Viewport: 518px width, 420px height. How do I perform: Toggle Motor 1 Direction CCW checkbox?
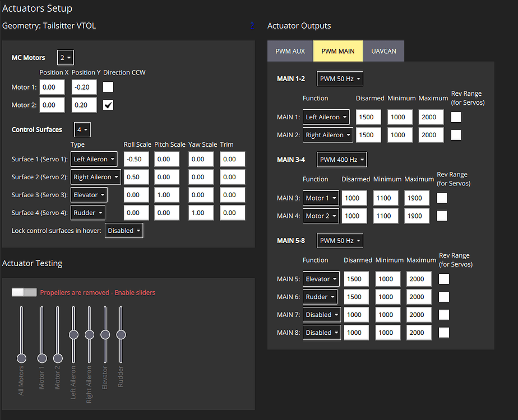(108, 87)
